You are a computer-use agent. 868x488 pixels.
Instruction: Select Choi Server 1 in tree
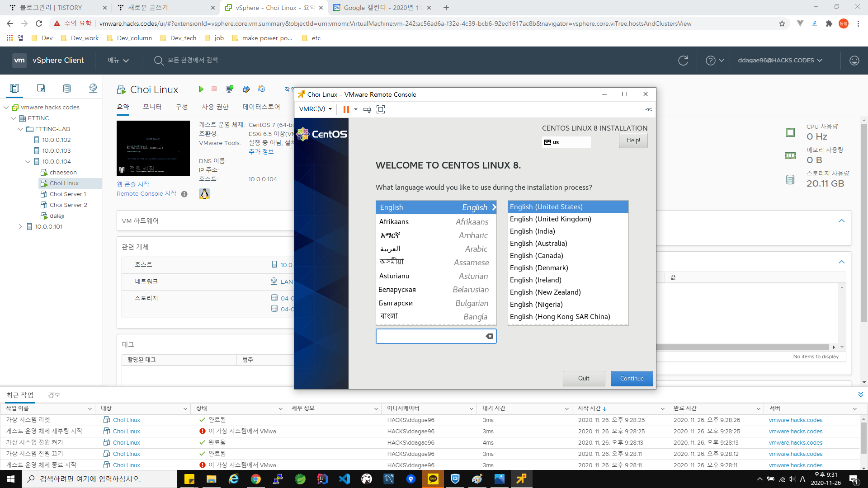coord(68,194)
